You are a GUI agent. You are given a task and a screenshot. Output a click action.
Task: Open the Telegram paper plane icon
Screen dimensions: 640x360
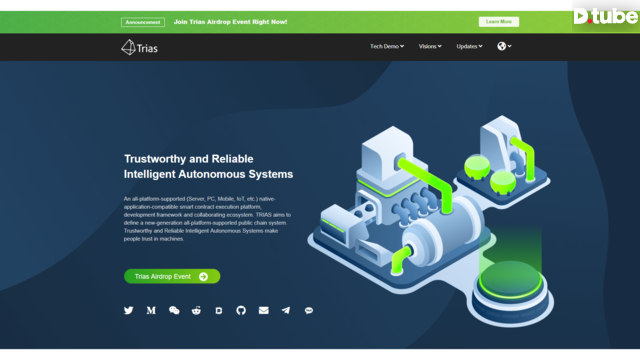point(286,311)
